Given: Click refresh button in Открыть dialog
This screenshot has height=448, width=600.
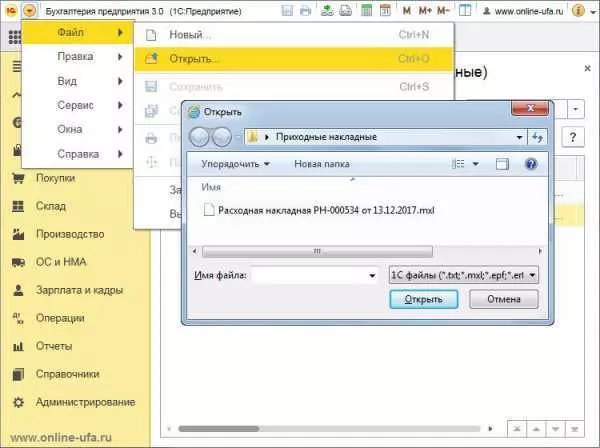Looking at the screenshot, I should click(x=537, y=137).
